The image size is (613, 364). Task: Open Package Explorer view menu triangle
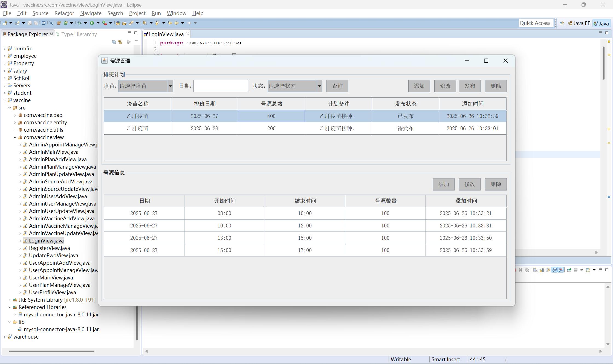(137, 41)
